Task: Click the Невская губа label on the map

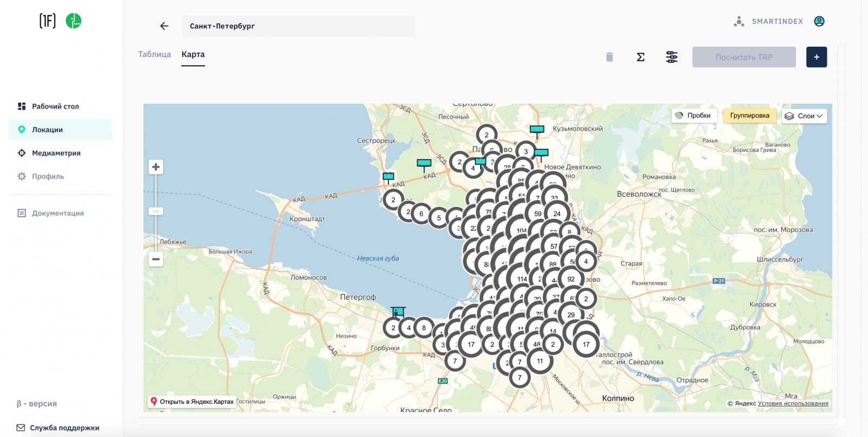Action: (x=378, y=258)
